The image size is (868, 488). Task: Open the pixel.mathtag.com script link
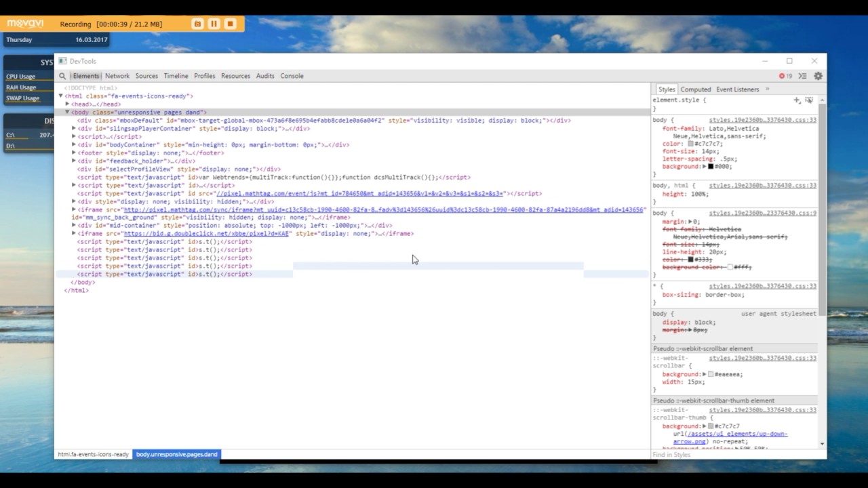tap(359, 193)
